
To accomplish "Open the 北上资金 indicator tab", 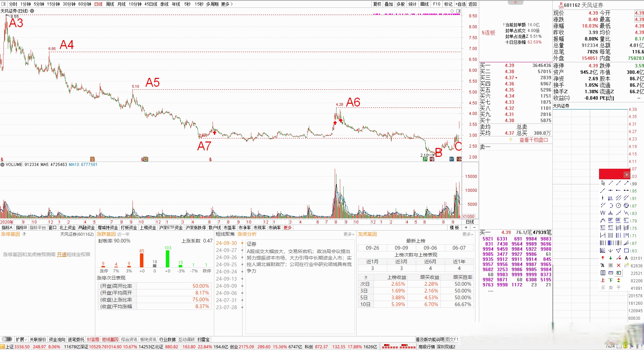I will (x=67, y=228).
